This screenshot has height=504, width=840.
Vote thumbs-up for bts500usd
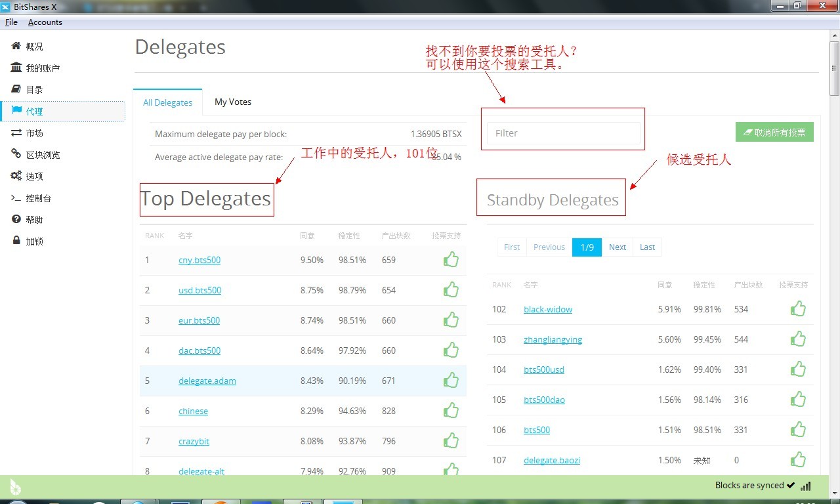coord(798,369)
